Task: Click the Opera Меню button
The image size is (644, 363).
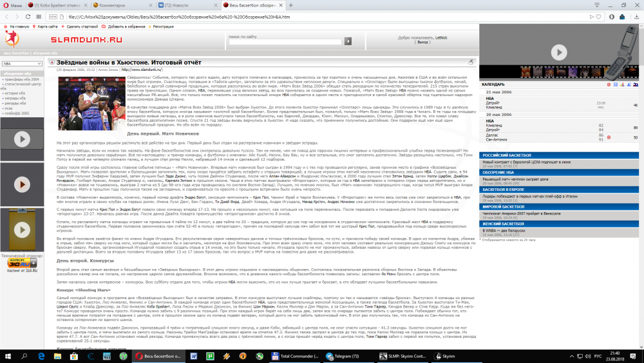Action: (x=13, y=5)
